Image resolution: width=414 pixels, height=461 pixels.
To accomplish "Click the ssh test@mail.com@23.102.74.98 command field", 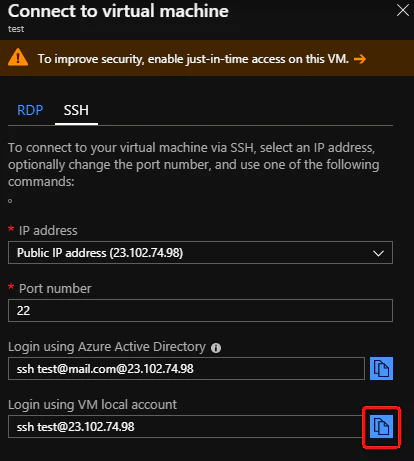I will 186,368.
